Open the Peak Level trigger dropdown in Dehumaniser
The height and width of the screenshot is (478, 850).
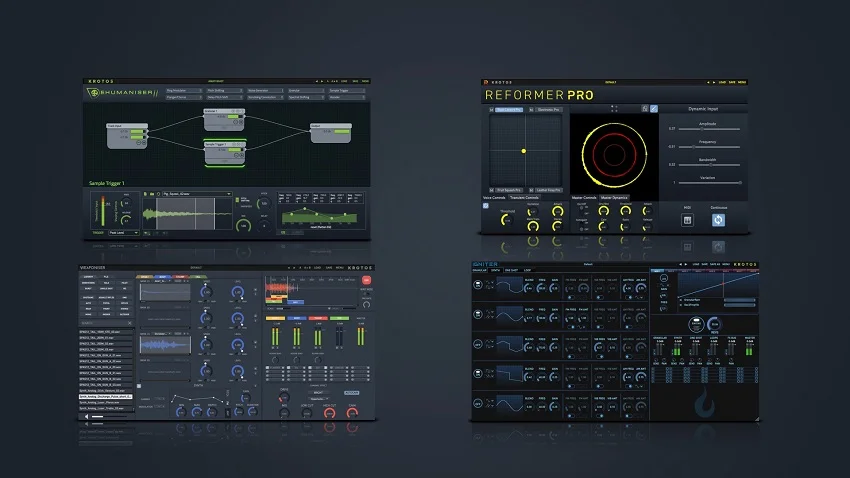click(124, 232)
